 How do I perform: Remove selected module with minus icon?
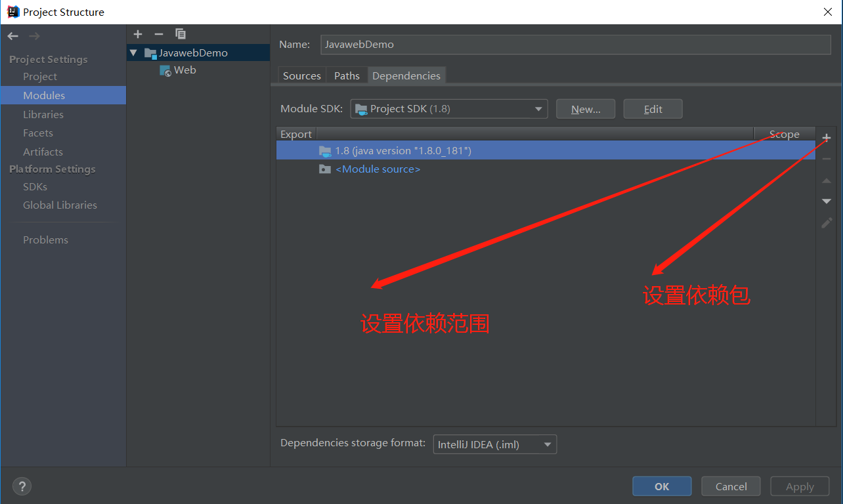pos(159,34)
